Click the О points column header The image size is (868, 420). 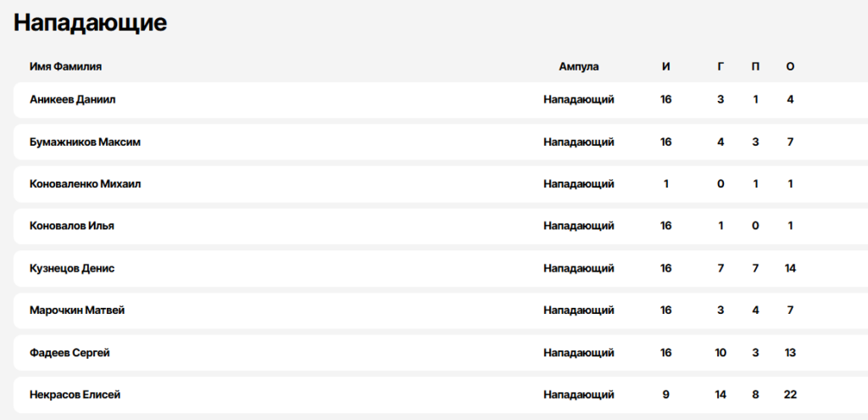click(x=790, y=66)
